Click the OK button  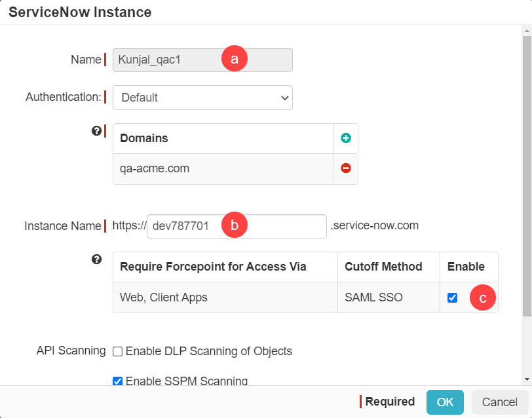[x=445, y=402]
